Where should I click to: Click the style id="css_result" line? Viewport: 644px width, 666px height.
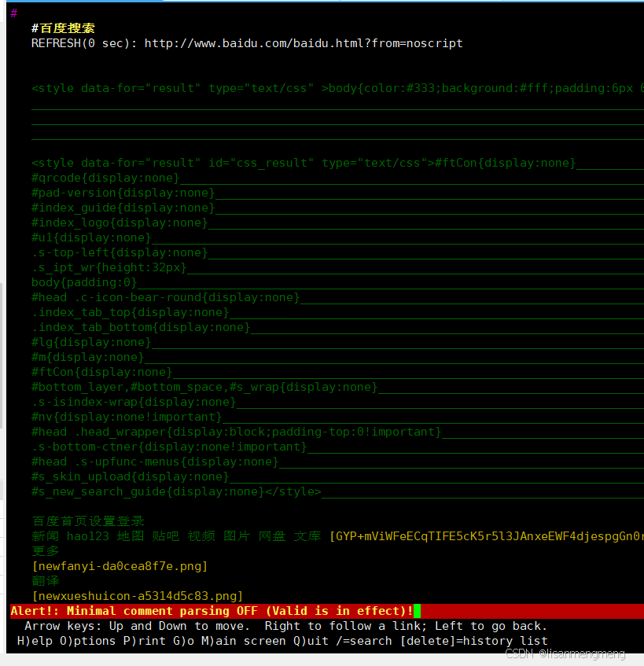pos(304,163)
